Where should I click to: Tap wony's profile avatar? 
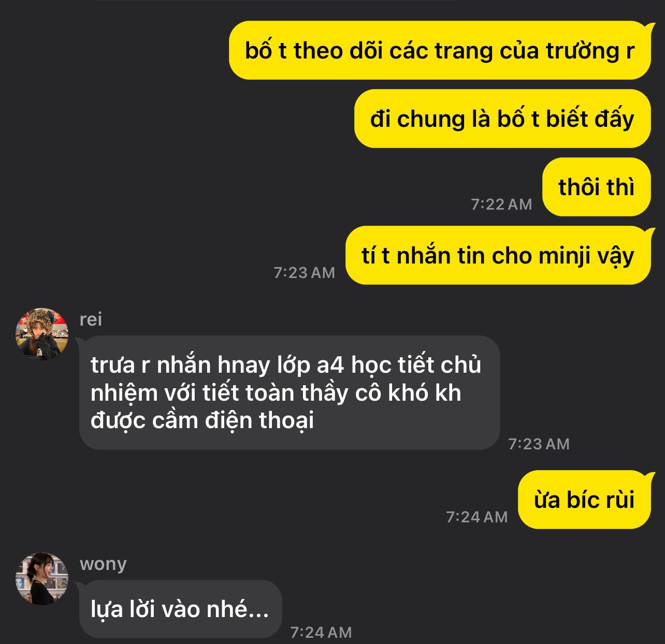(x=42, y=579)
